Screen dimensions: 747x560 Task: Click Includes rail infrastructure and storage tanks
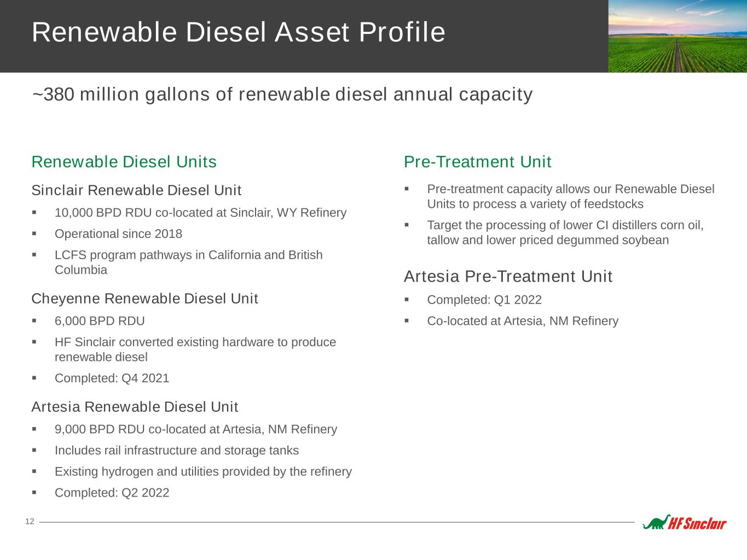pyautogui.click(x=176, y=451)
